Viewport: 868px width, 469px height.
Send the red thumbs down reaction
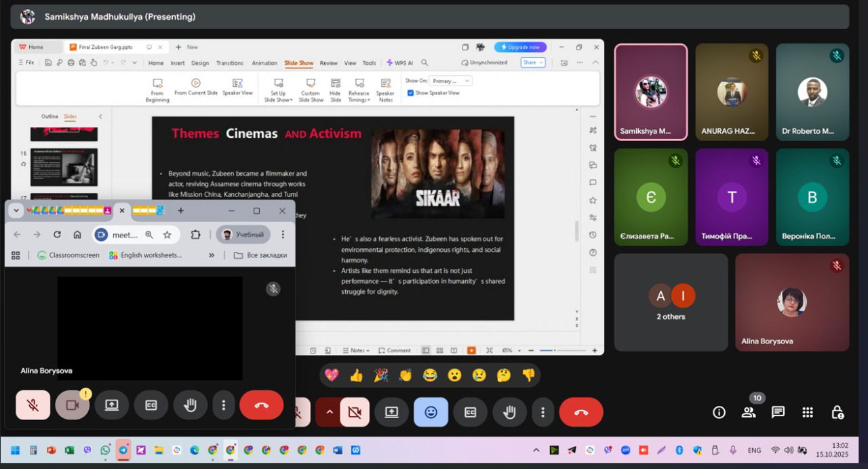(x=528, y=375)
